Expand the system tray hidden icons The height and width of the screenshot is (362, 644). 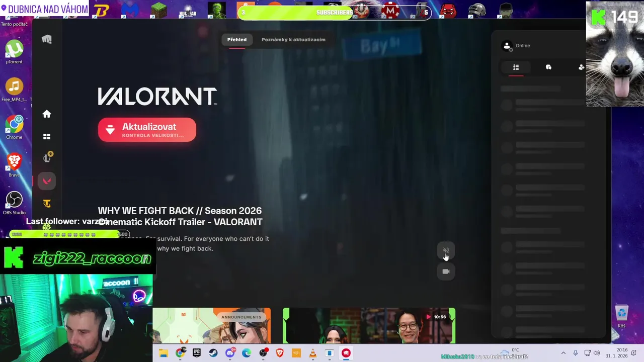point(563,353)
